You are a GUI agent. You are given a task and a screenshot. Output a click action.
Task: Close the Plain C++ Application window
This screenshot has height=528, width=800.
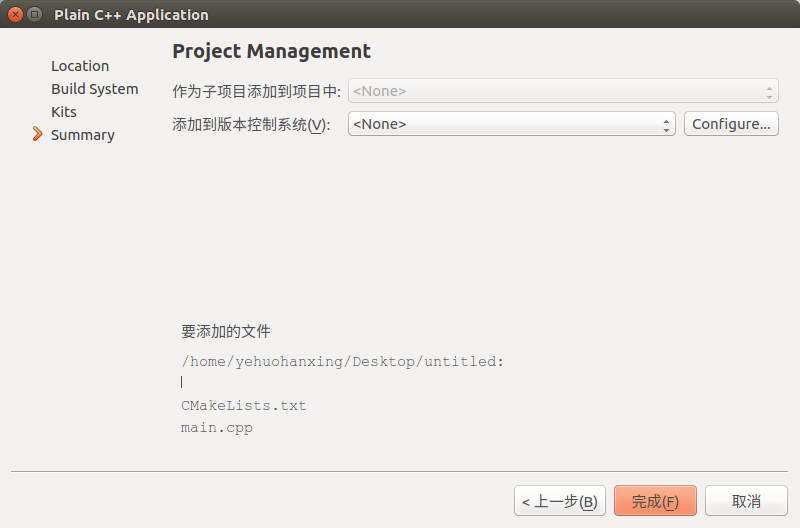point(15,15)
